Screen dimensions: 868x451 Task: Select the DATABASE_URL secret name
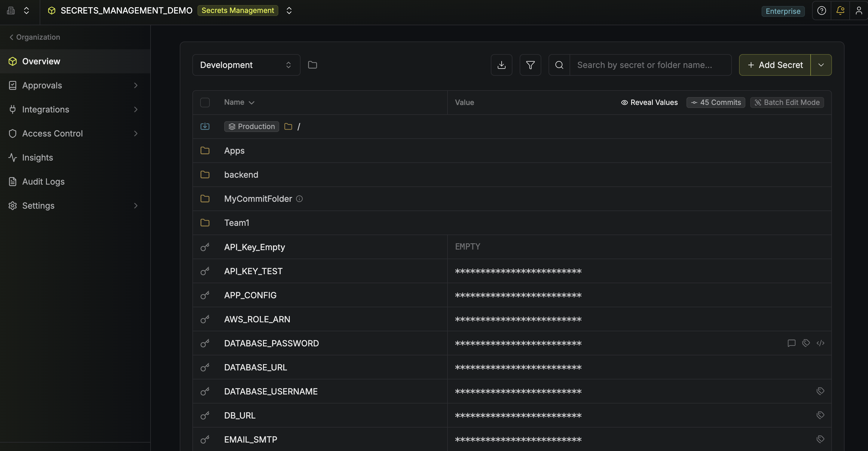coord(255,367)
